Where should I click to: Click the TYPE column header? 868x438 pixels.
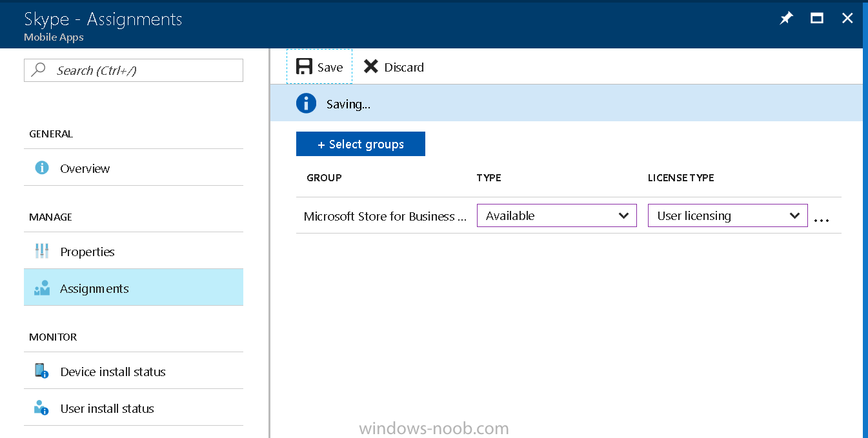489,178
